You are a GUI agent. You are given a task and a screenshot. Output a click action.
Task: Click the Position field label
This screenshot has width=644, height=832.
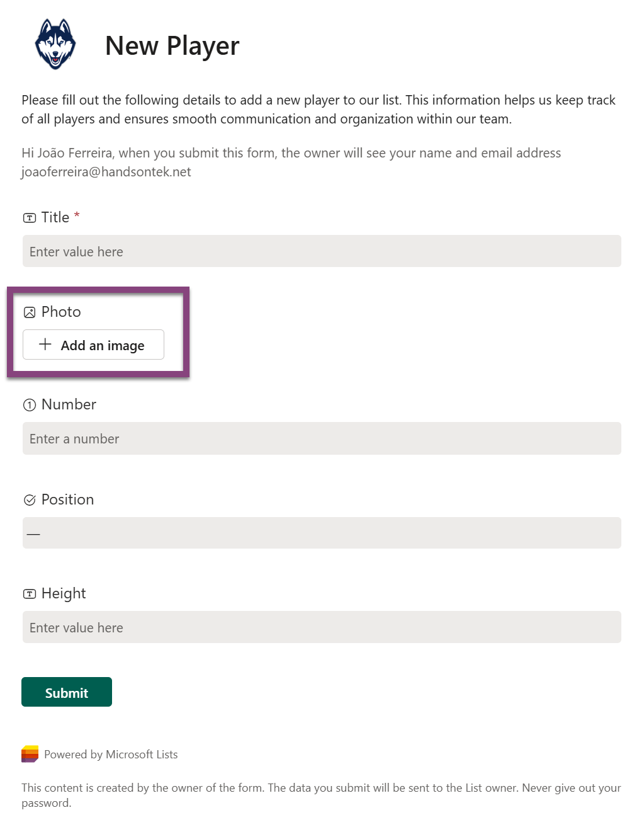point(67,499)
